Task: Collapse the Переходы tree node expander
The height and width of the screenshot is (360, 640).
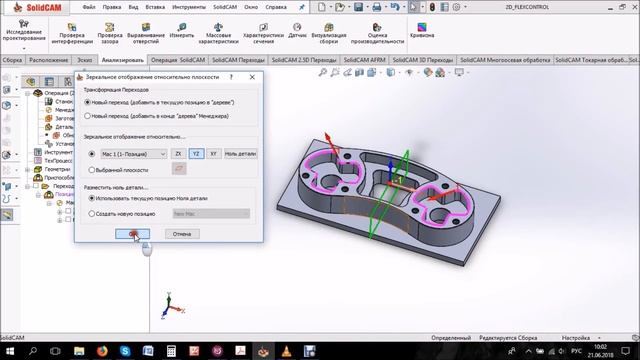Action: pos(27,186)
